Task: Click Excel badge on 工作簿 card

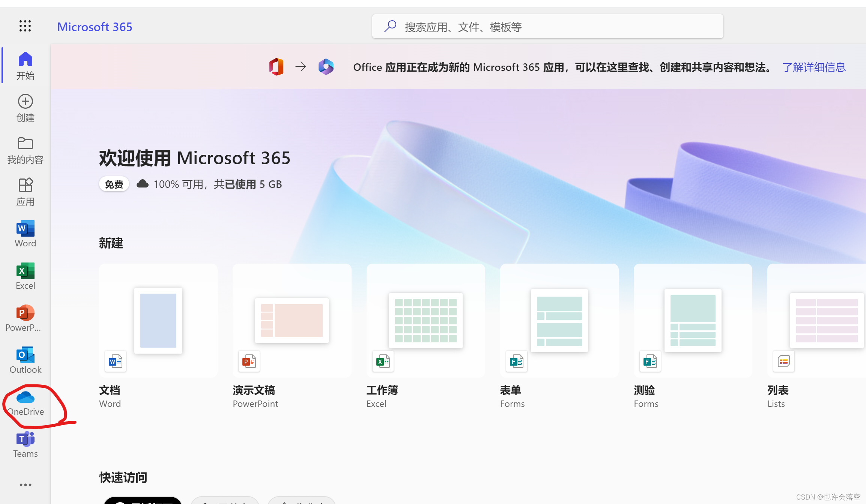Action: click(383, 361)
